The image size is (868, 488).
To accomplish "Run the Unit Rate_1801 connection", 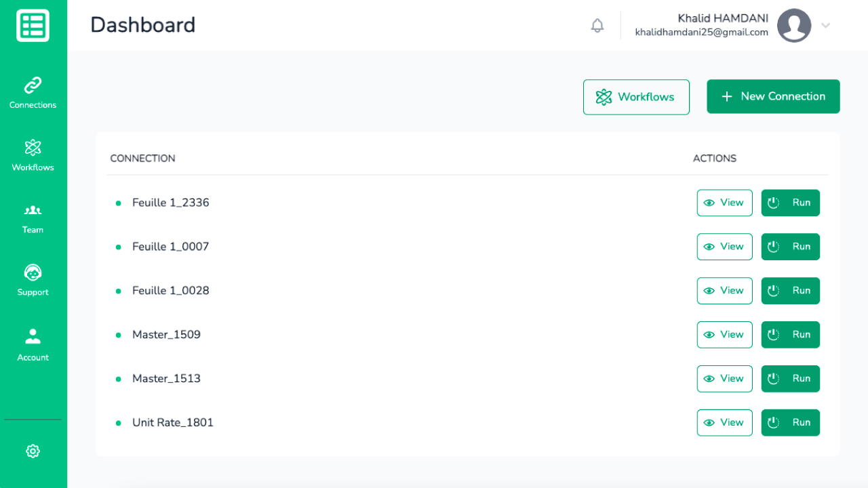I will (790, 423).
